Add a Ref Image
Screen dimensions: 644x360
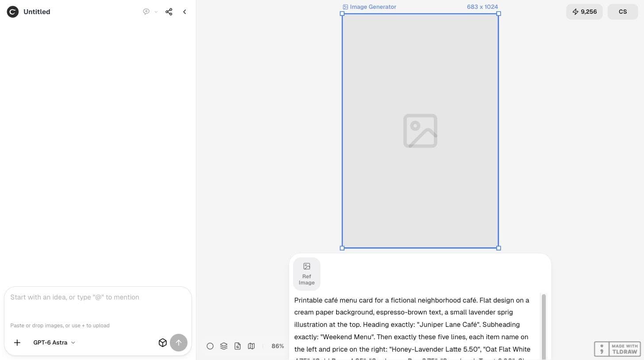(x=307, y=274)
